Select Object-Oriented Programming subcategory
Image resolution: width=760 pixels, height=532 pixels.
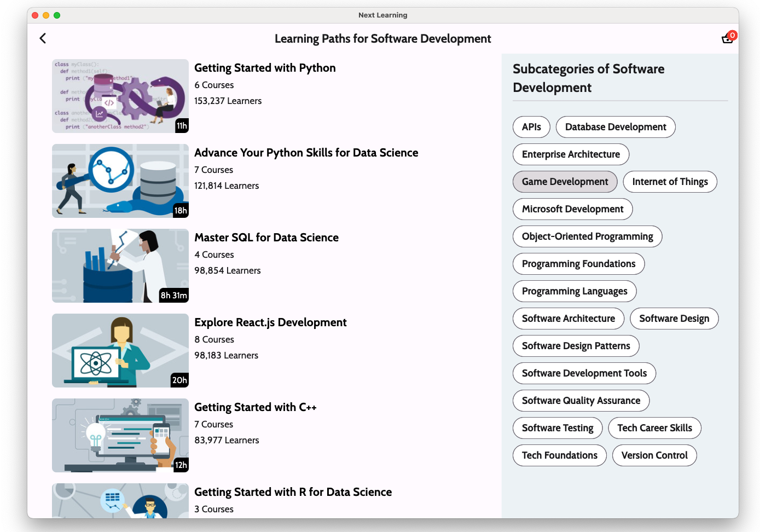[587, 236]
